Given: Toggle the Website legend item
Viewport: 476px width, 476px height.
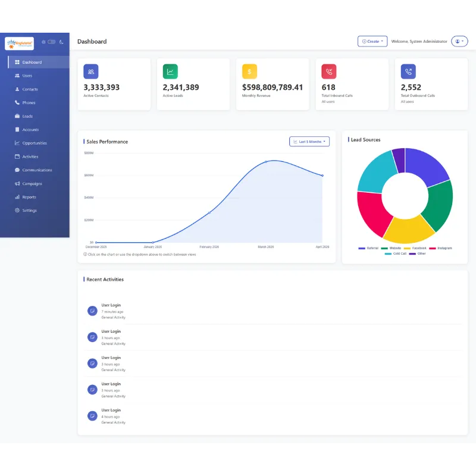Looking at the screenshot, I should (391, 248).
